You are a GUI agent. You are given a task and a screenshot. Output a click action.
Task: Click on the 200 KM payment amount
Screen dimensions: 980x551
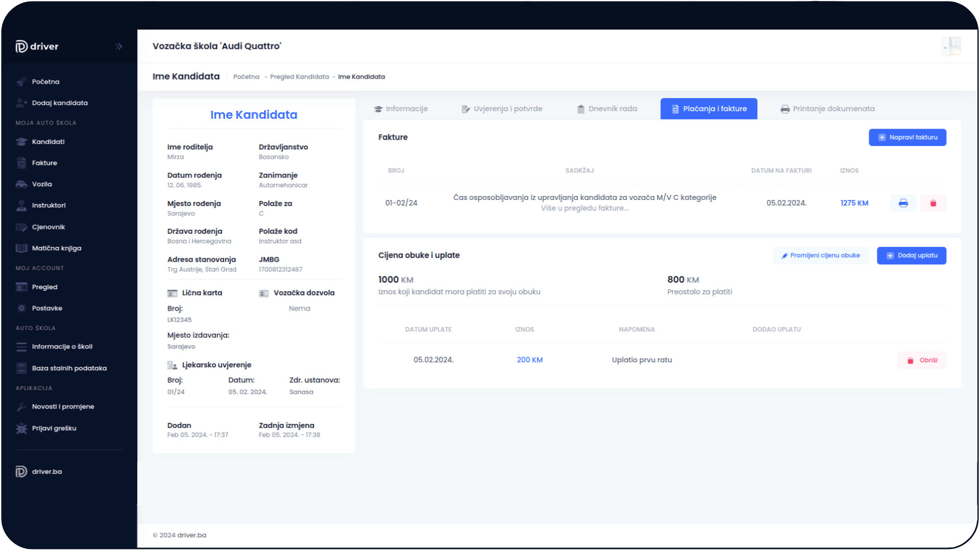coord(529,359)
